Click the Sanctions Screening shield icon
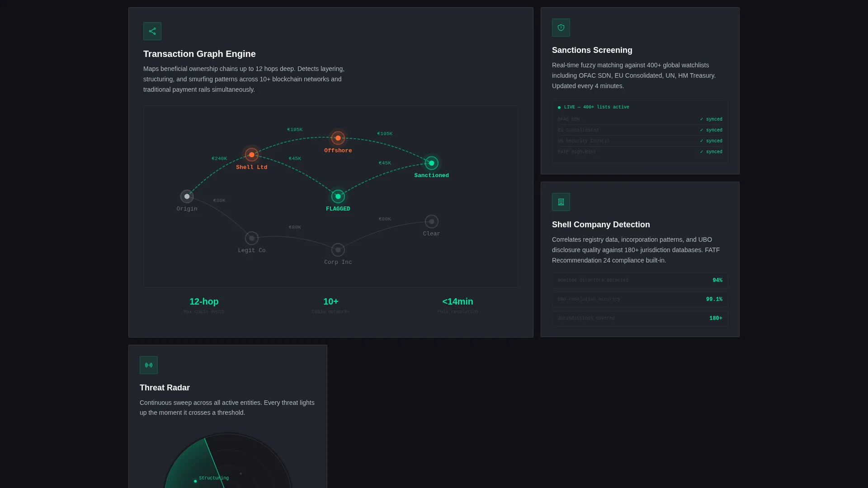This screenshot has height=488, width=868. 561,28
